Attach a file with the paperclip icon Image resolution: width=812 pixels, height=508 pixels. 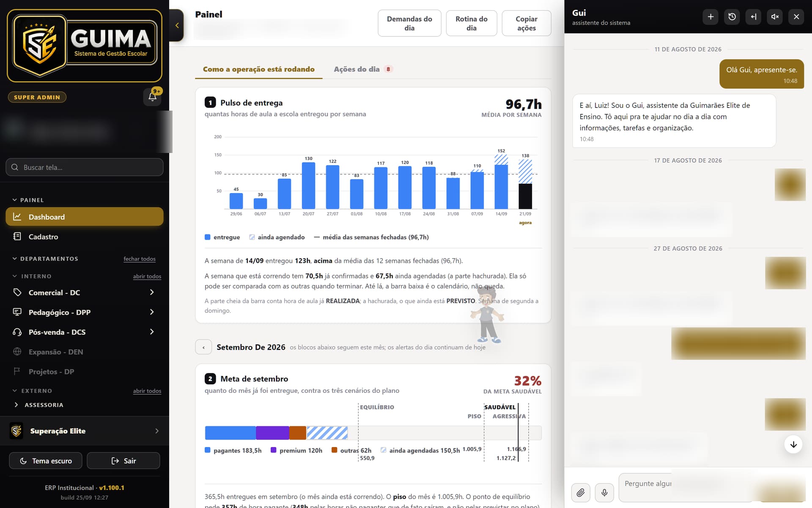[581, 492]
